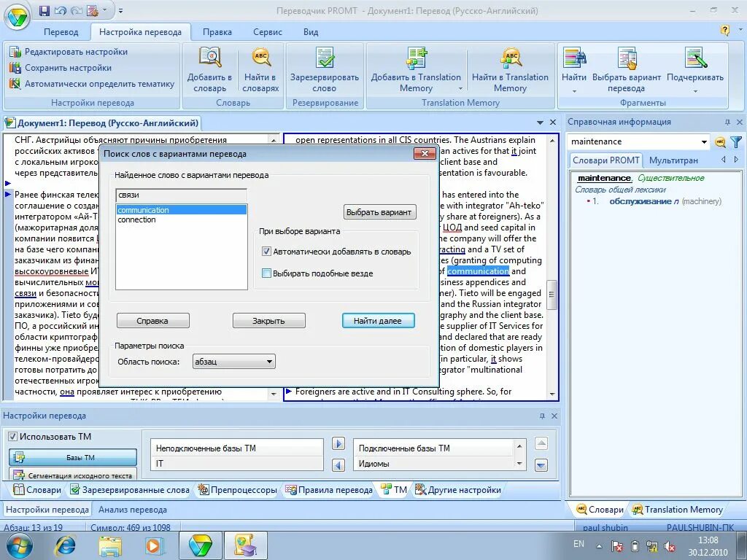This screenshot has width=747, height=560.
Task: Click the Redo icon in quick access toolbar
Action: point(76,10)
